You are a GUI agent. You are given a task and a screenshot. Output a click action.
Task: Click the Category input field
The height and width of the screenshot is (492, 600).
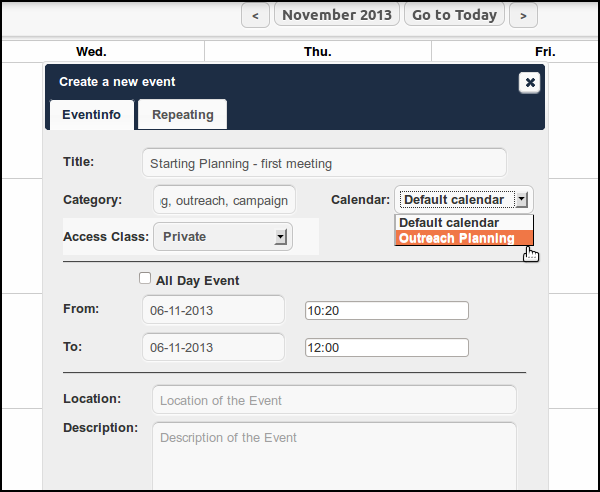click(x=225, y=200)
